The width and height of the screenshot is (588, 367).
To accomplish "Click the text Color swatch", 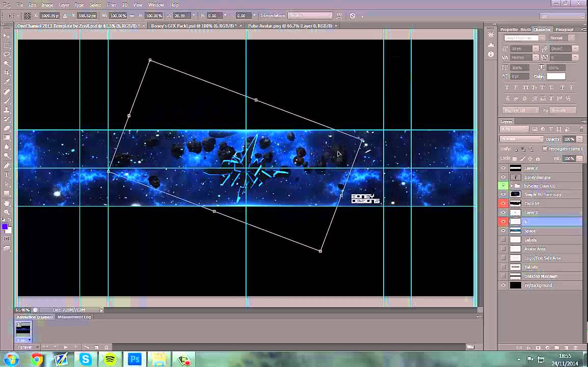I will (x=556, y=76).
